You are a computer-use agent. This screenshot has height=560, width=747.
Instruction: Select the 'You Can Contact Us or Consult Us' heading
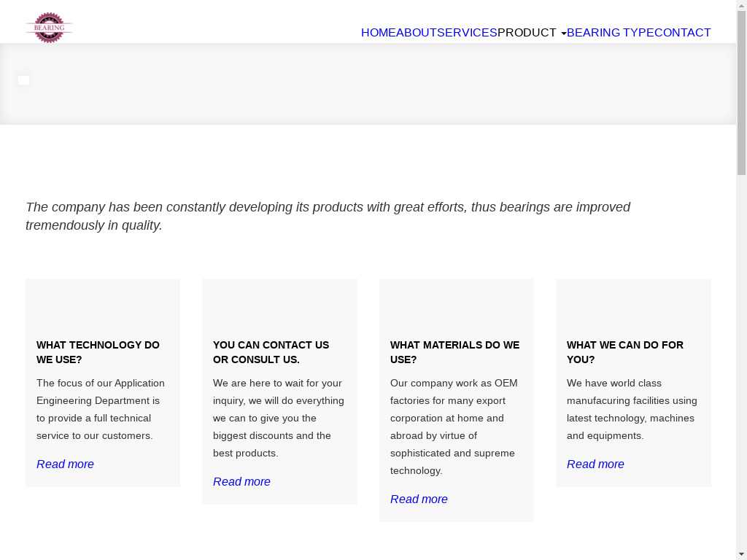(271, 352)
